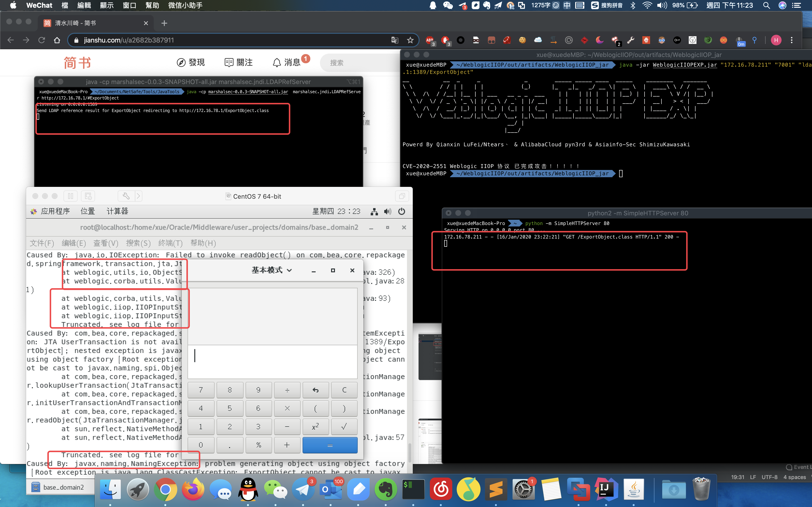Open the VM settings wrench icon
Screen dimensions: 812x507
point(126,196)
